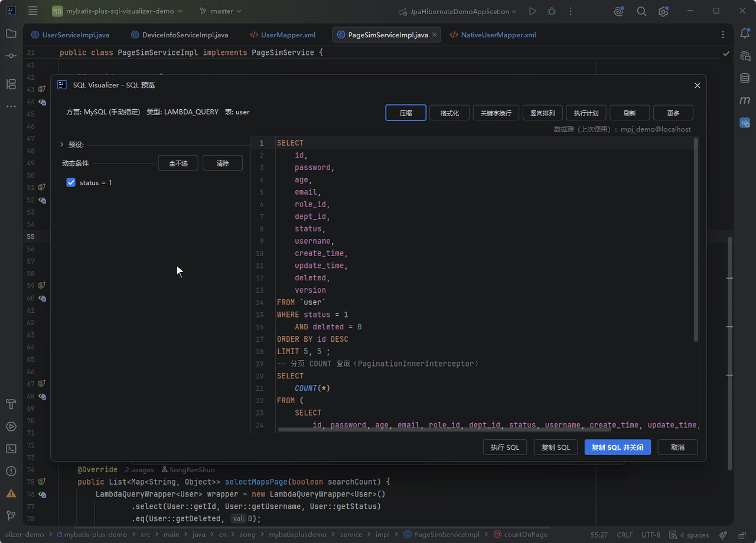Open the mybatis-plus-sql-visualizer-demo project dropdown
Screen dimensions: 756x543
pyautogui.click(x=117, y=11)
